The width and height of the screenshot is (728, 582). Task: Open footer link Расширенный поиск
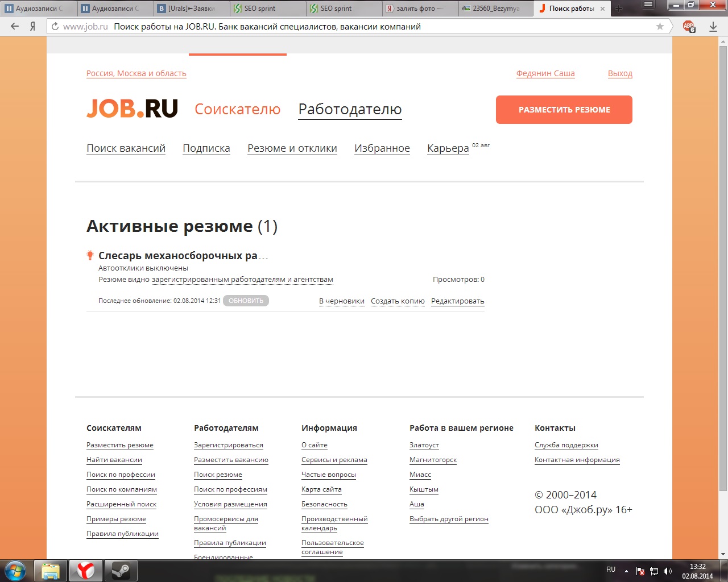(121, 504)
